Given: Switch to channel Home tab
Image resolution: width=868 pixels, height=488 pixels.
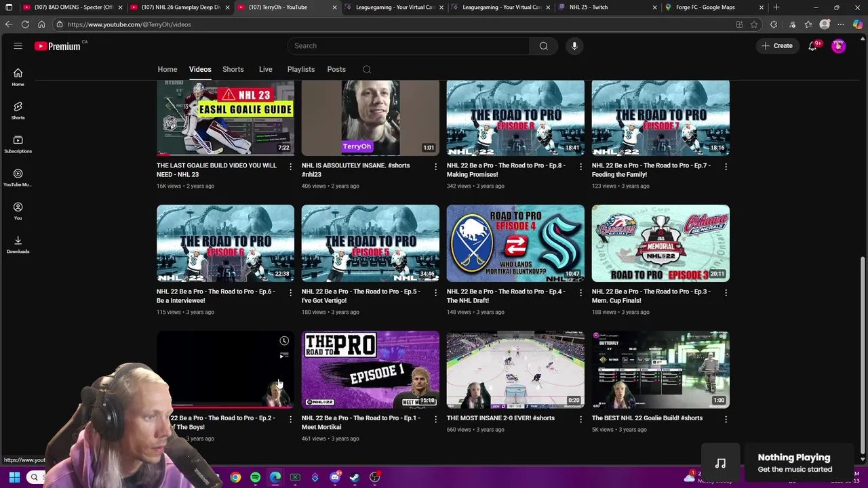Looking at the screenshot, I should (167, 69).
